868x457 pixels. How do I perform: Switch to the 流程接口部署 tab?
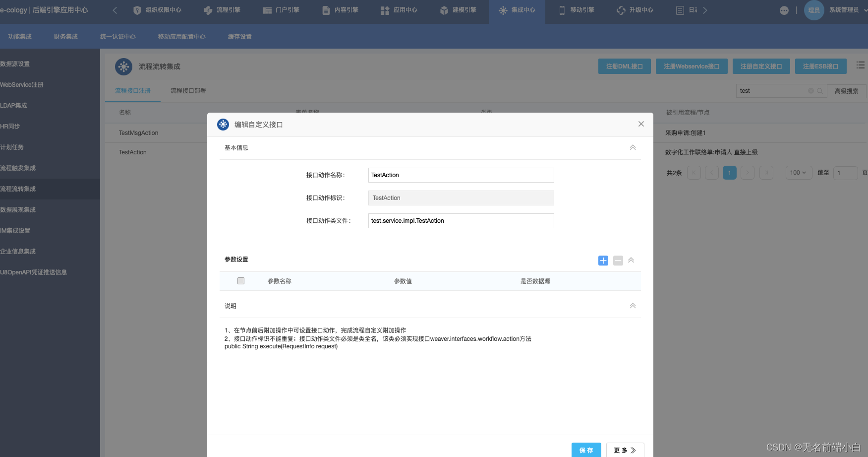188,91
